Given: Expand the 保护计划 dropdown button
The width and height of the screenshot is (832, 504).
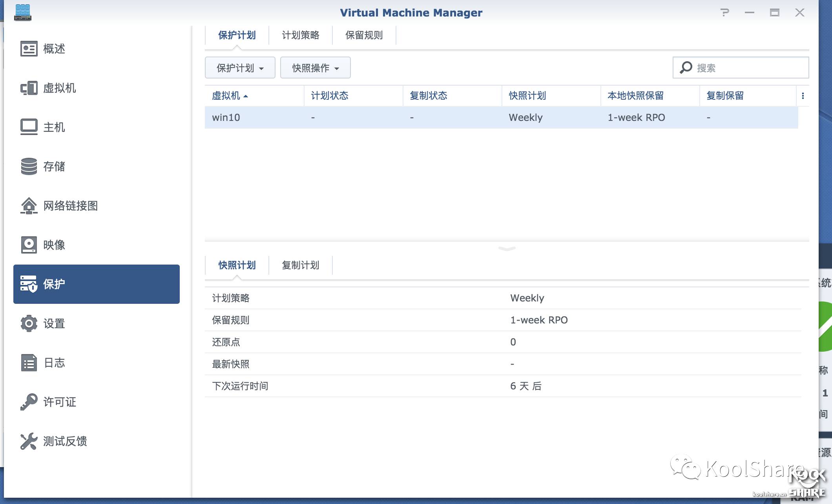Looking at the screenshot, I should click(x=240, y=68).
